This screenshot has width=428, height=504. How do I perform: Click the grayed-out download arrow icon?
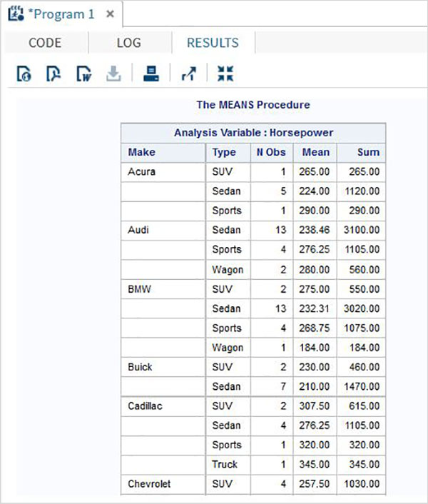pyautogui.click(x=114, y=74)
